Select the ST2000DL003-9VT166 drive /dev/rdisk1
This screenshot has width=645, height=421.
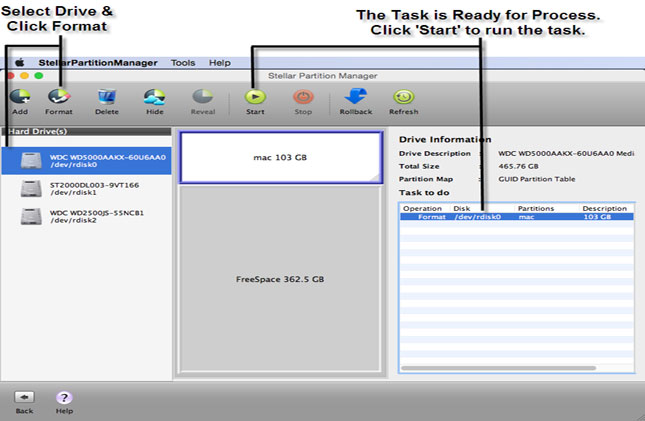(86, 188)
